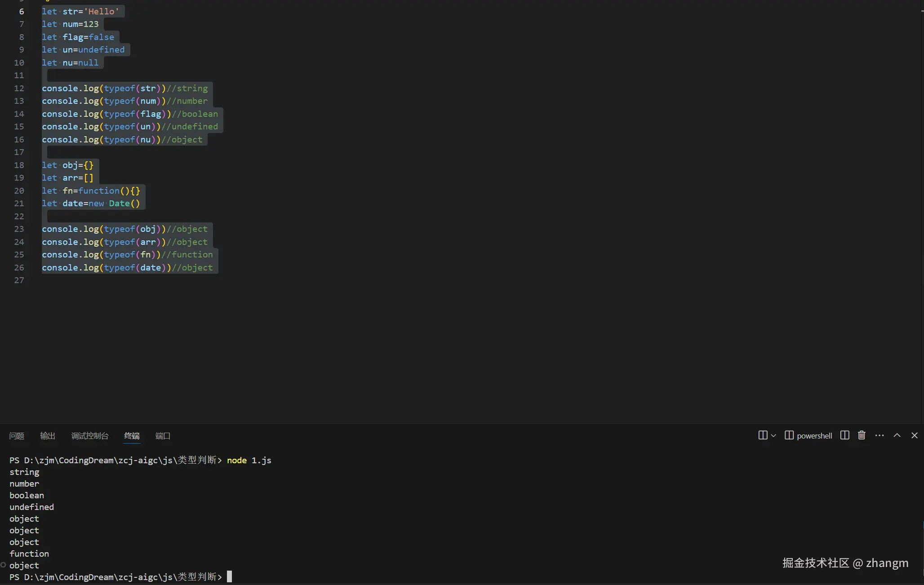Screen dimensions: 924x585
Task: Switch to the 输出 (Output) tab
Action: 47,436
